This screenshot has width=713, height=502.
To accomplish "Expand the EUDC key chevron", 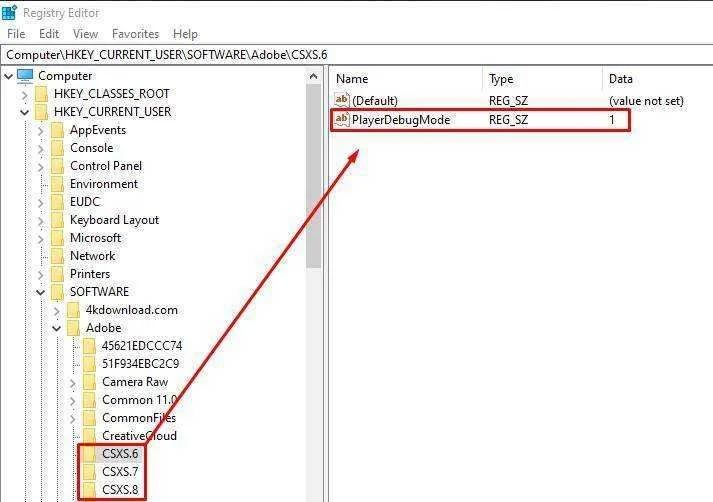I will 40,203.
